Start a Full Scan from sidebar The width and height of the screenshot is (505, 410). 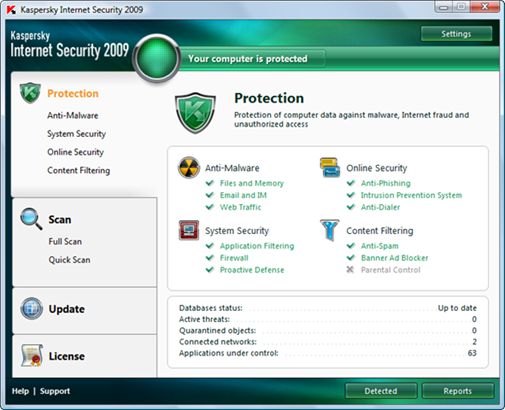[x=65, y=241]
